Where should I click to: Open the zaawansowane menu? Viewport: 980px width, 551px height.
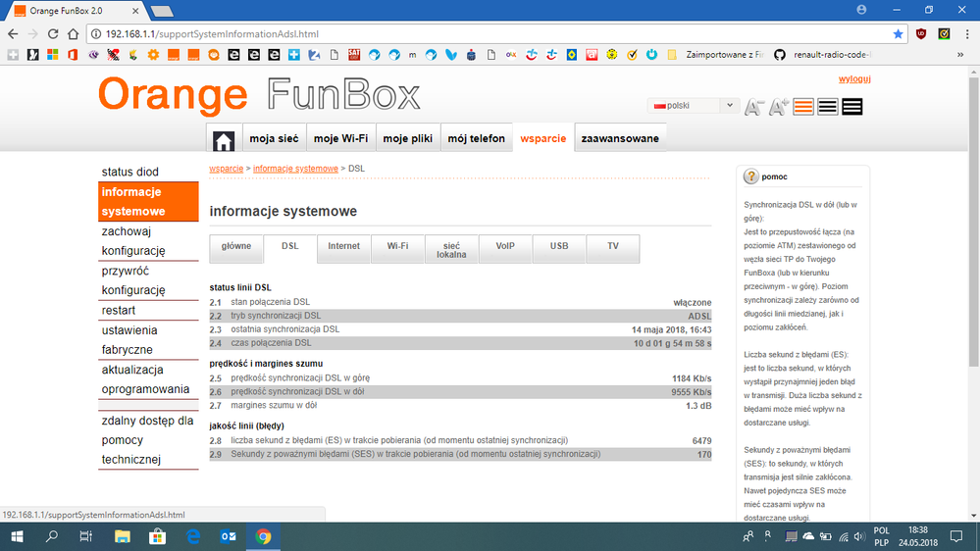[x=620, y=139]
